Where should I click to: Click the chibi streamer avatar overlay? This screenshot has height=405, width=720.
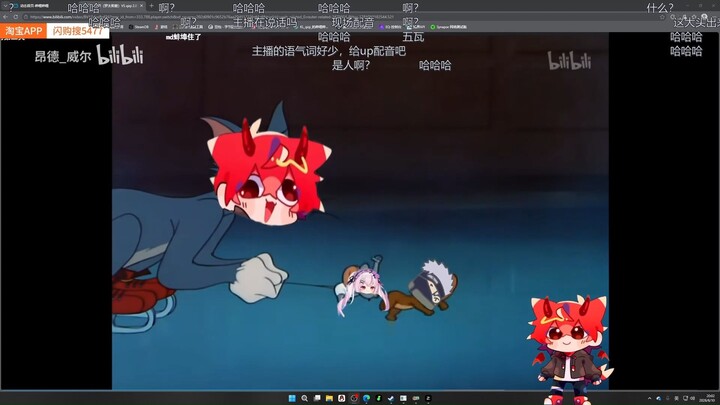pos(569,349)
